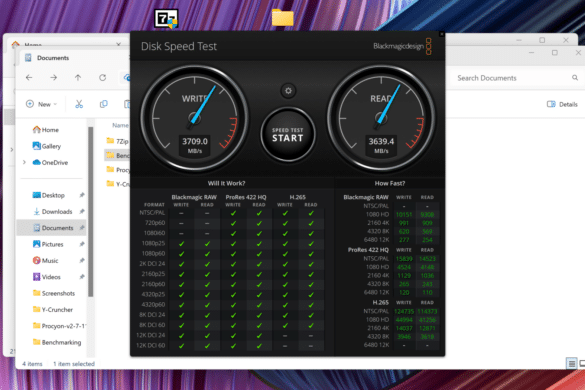The image size is (585, 390).
Task: Click the How Fast? heading
Action: 390,183
